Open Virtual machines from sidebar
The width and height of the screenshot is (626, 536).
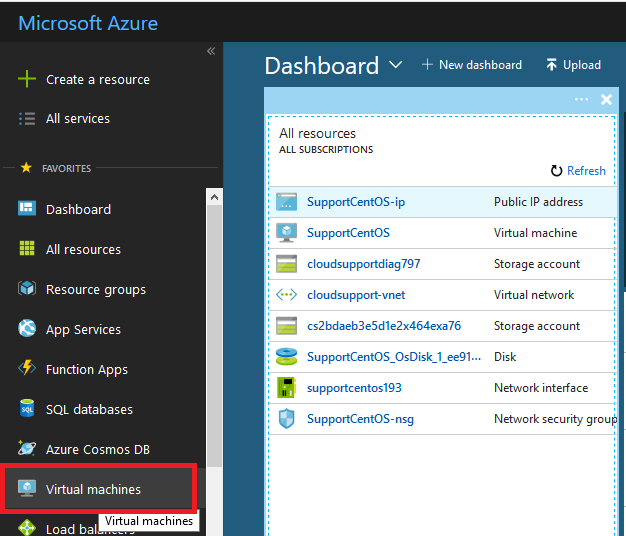click(x=93, y=489)
